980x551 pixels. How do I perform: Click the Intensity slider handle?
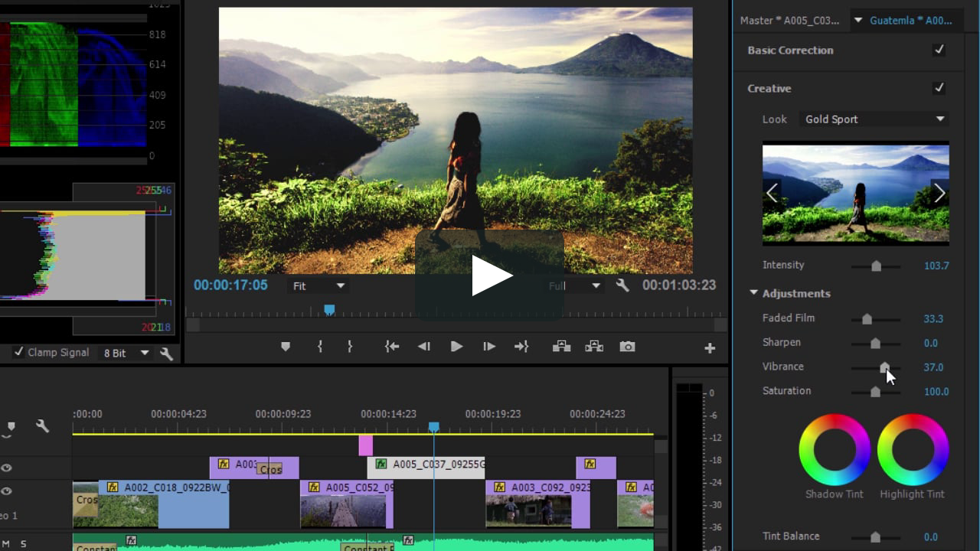point(876,266)
